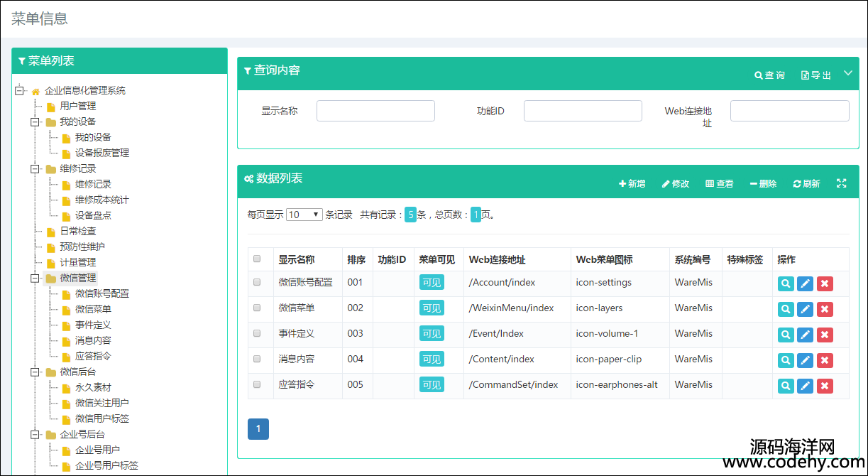Collapse the 微信后台 tree node expander
868x476 pixels.
(34, 372)
